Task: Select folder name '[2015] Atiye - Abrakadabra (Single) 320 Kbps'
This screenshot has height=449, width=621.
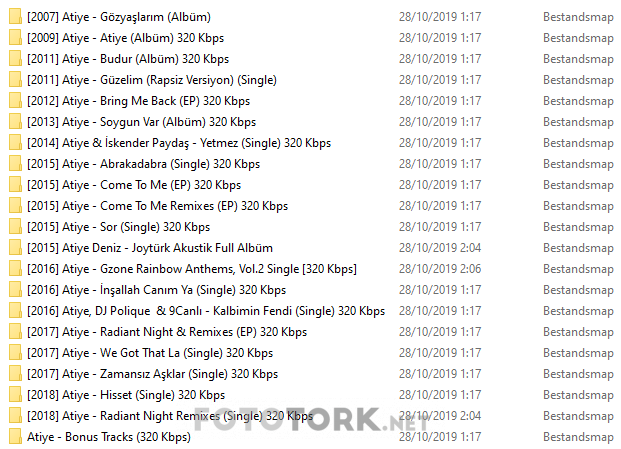Action: [x=143, y=164]
